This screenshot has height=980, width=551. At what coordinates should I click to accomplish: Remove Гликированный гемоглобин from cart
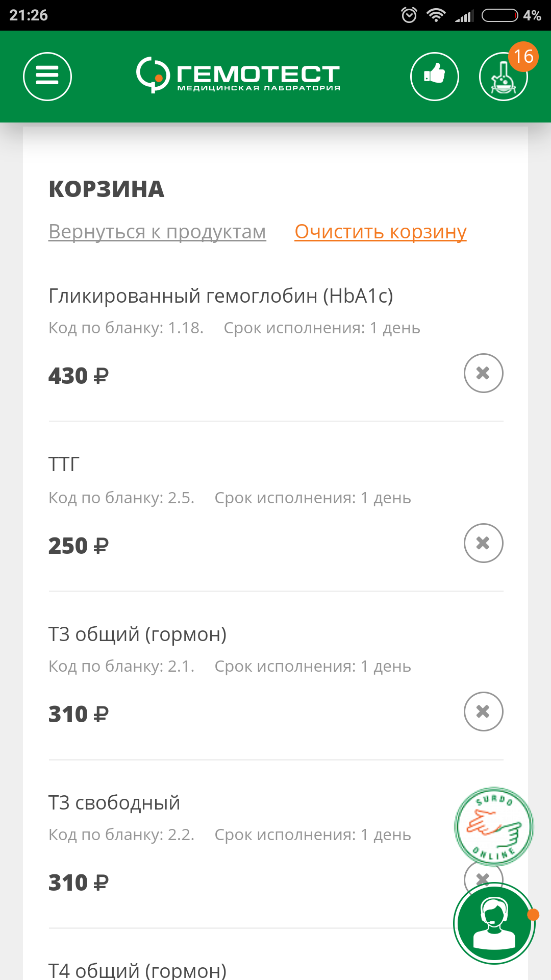pyautogui.click(x=483, y=373)
